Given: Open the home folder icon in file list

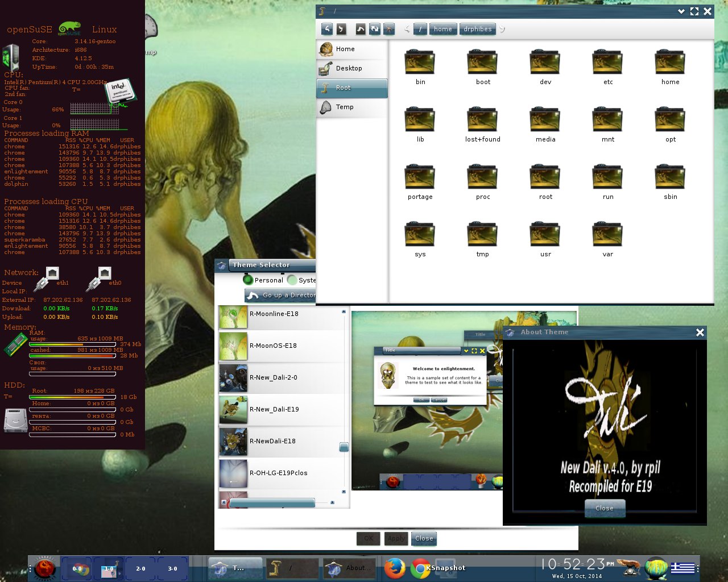Looking at the screenshot, I should [671, 67].
